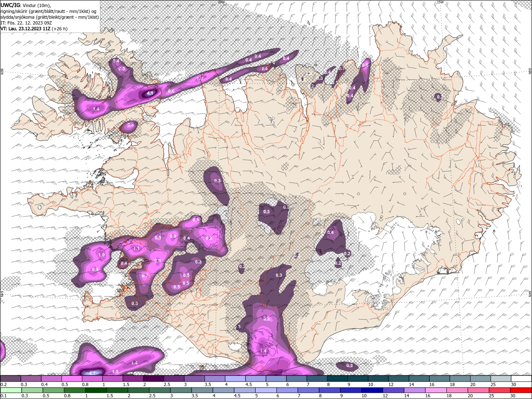This screenshot has height=399, width=532.
Task: Click the white swatch ending the upper legend
Action: [521, 379]
